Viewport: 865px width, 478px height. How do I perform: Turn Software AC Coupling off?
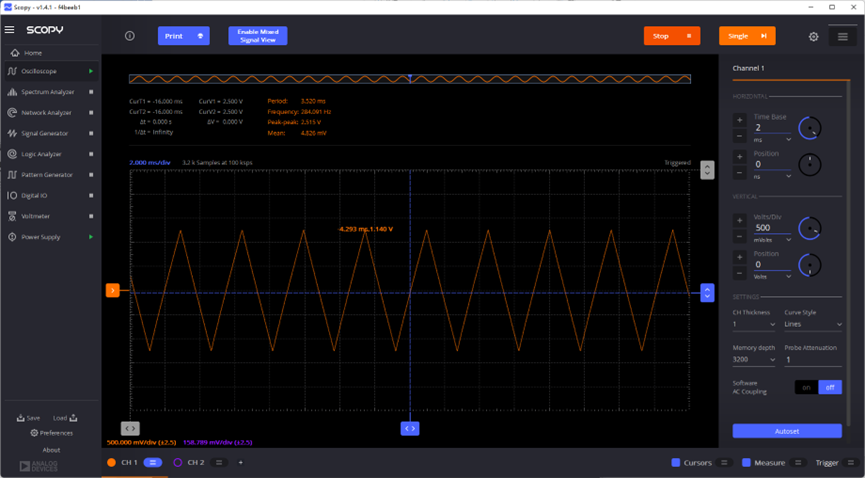coord(830,387)
